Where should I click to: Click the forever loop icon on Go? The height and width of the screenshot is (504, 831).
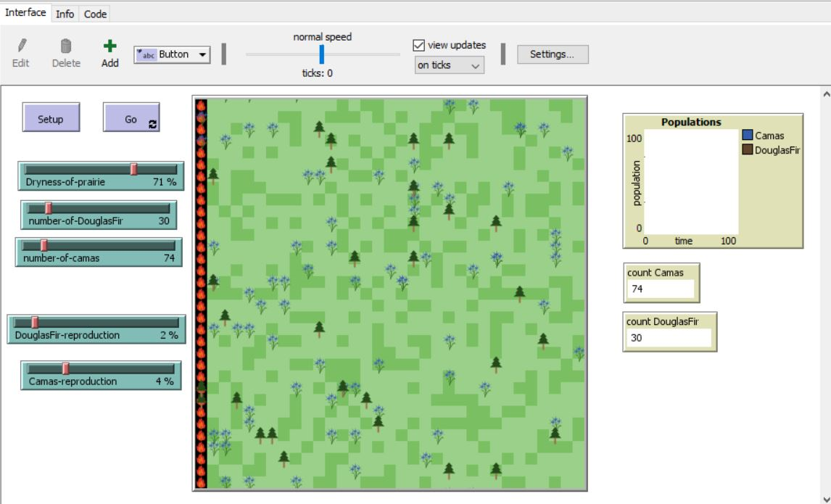(152, 125)
